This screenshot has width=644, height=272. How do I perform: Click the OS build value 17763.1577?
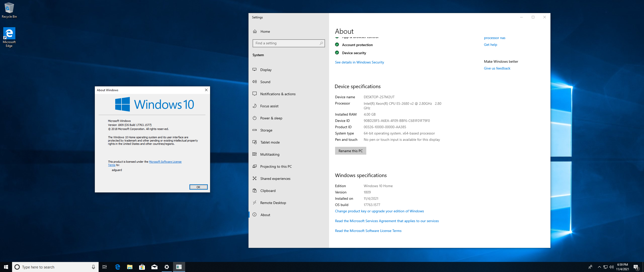click(x=372, y=205)
